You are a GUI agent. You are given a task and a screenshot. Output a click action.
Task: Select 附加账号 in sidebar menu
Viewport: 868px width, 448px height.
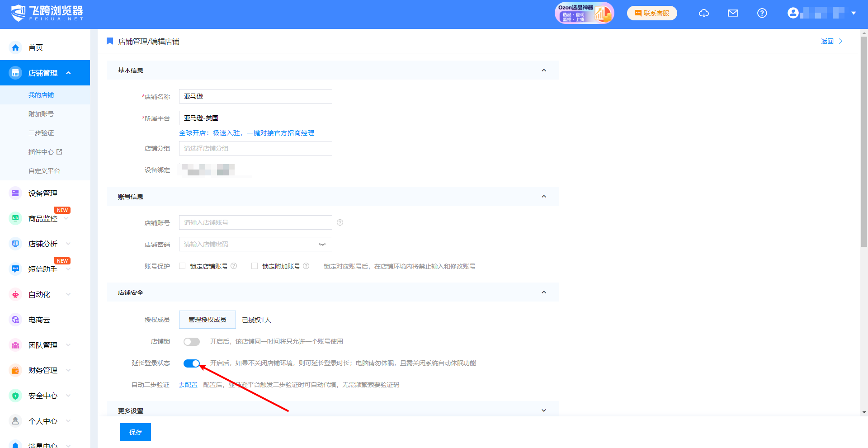coord(41,114)
